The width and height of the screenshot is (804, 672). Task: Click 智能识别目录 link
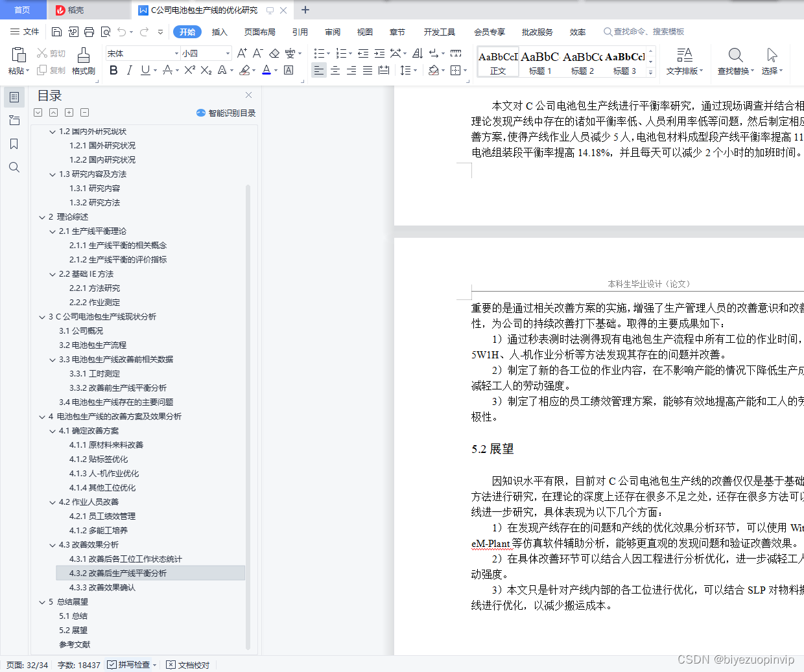[226, 113]
